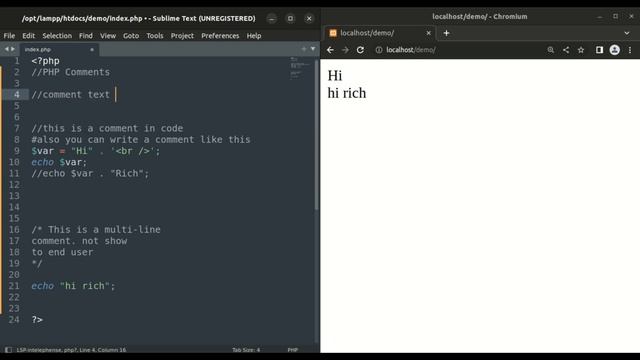Click line number 21 in the gutter
The height and width of the screenshot is (360, 640).
coord(14,286)
